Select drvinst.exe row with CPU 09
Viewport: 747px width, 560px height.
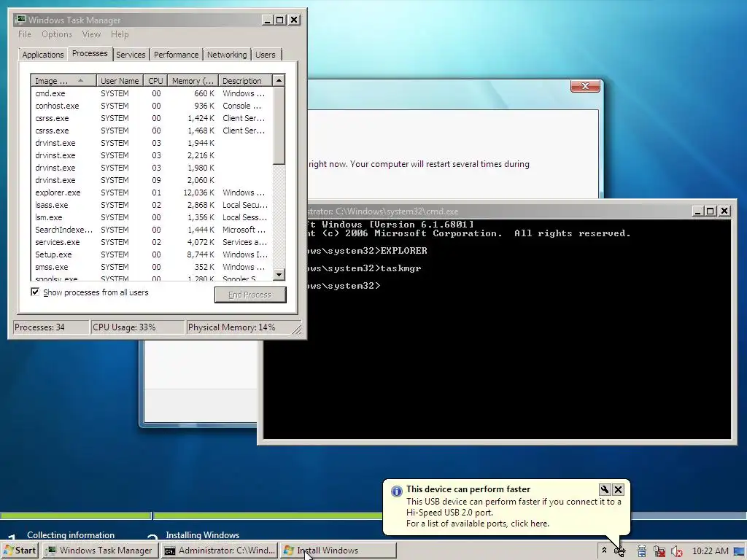click(x=152, y=180)
